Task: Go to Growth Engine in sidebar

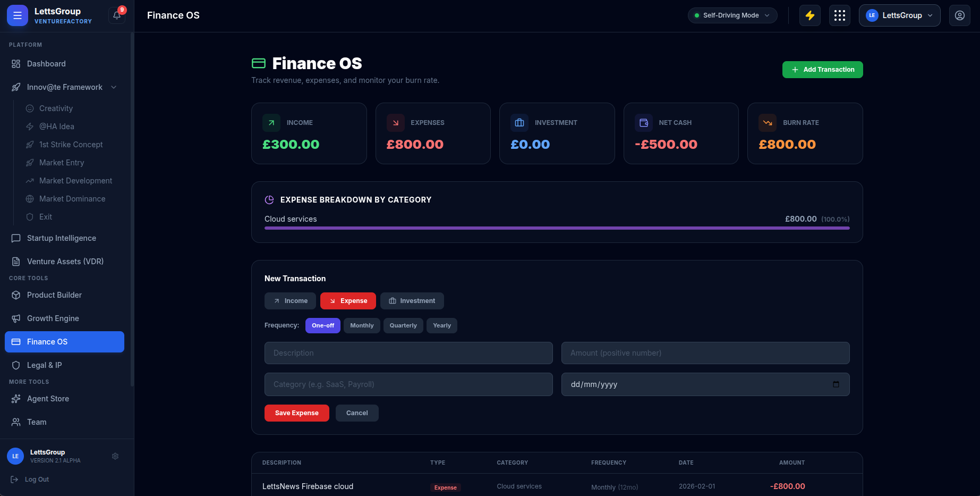Action: 53,318
